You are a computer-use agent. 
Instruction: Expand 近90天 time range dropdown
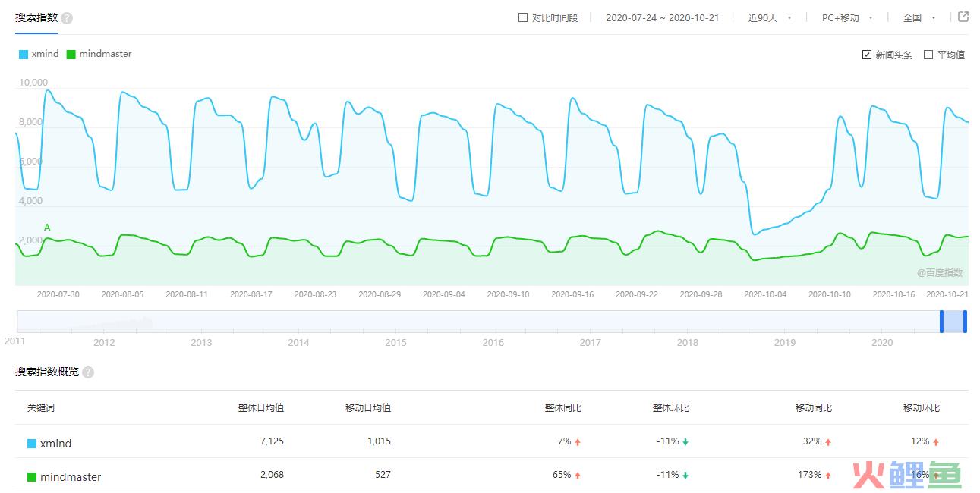pyautogui.click(x=770, y=17)
